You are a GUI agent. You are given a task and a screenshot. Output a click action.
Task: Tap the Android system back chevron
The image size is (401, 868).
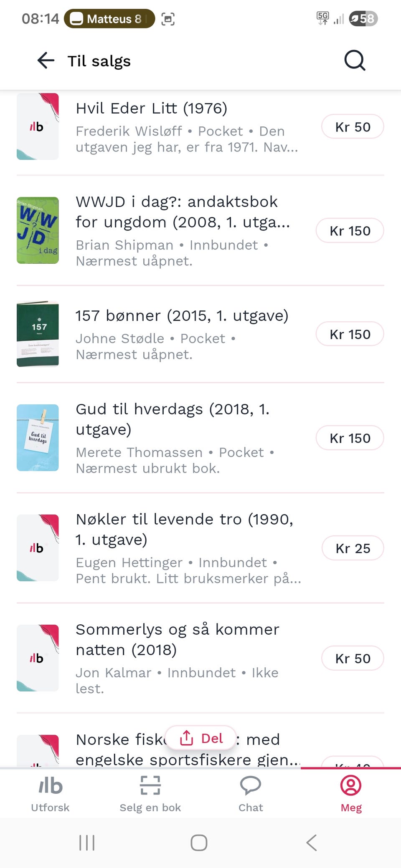312,843
